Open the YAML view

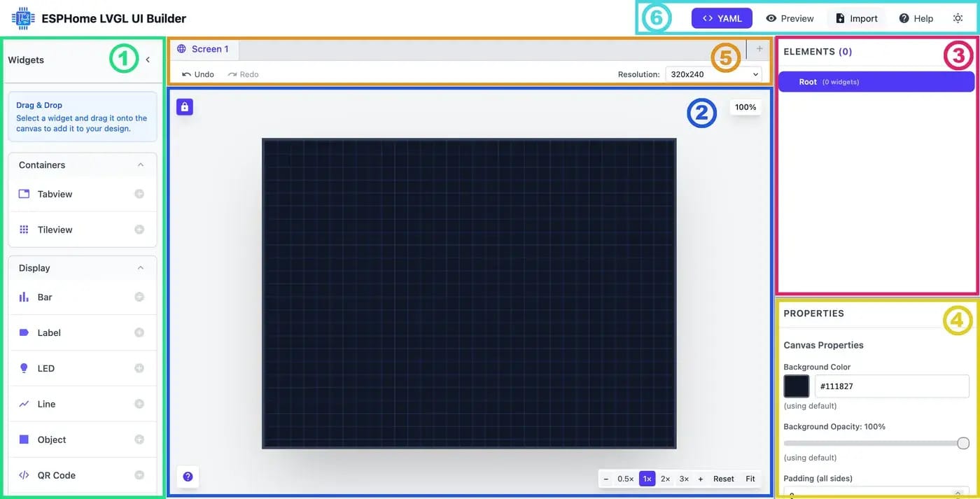722,18
